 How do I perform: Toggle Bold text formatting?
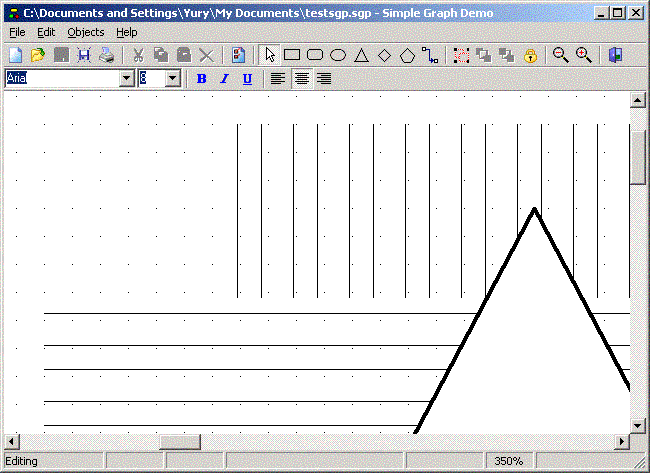click(x=201, y=79)
